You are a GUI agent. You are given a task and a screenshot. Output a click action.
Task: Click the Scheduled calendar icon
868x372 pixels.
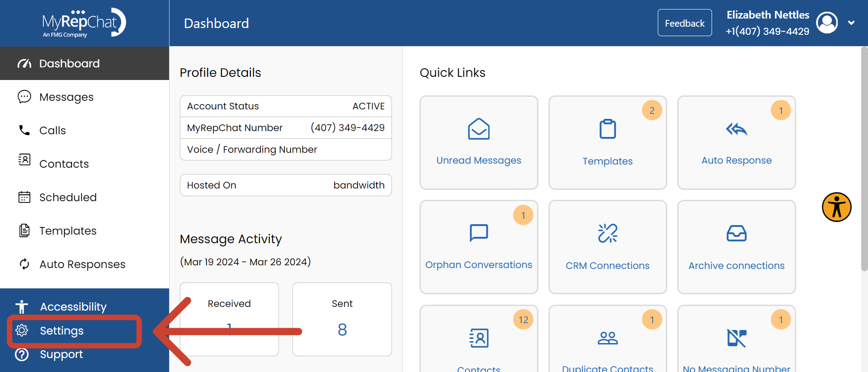(x=24, y=197)
